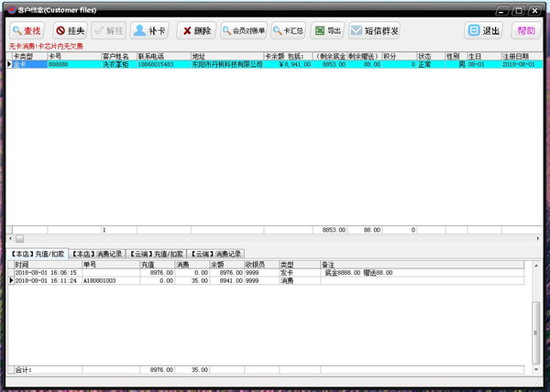Switch to 【云端】充值/扣款 tab
The height and width of the screenshot is (392, 550).
pyautogui.click(x=157, y=254)
